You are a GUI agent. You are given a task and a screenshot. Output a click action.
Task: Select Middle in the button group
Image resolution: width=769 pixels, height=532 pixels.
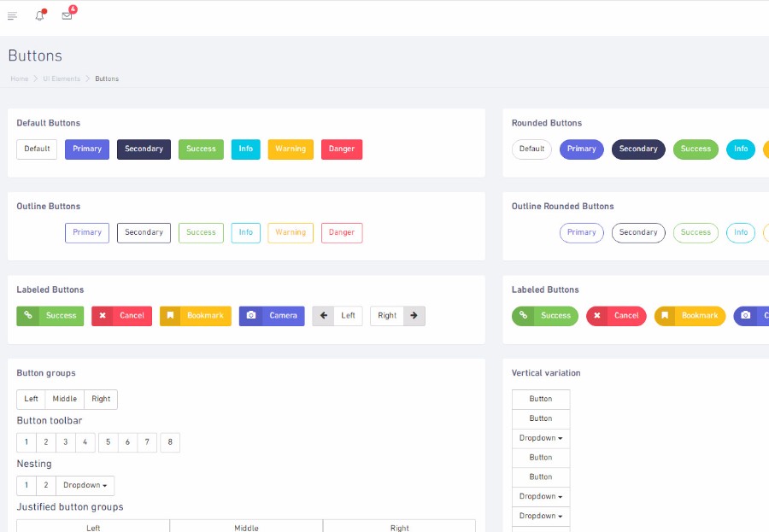pyautogui.click(x=65, y=399)
